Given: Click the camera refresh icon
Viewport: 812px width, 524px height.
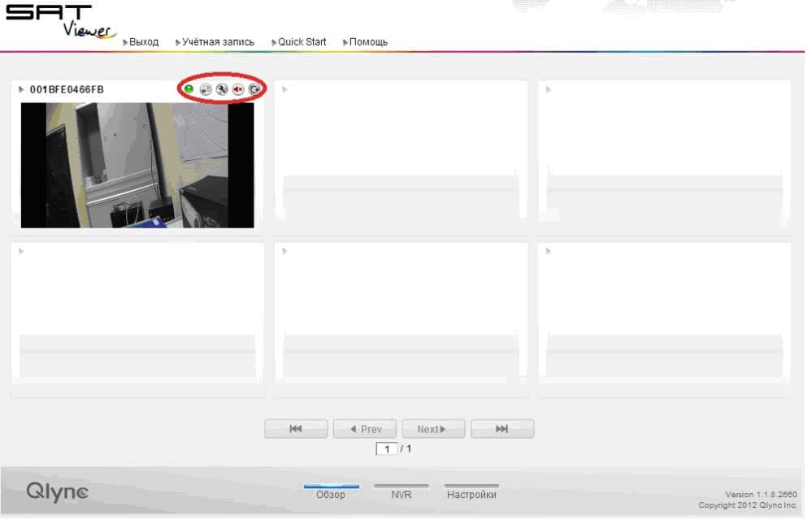Looking at the screenshot, I should click(x=254, y=89).
